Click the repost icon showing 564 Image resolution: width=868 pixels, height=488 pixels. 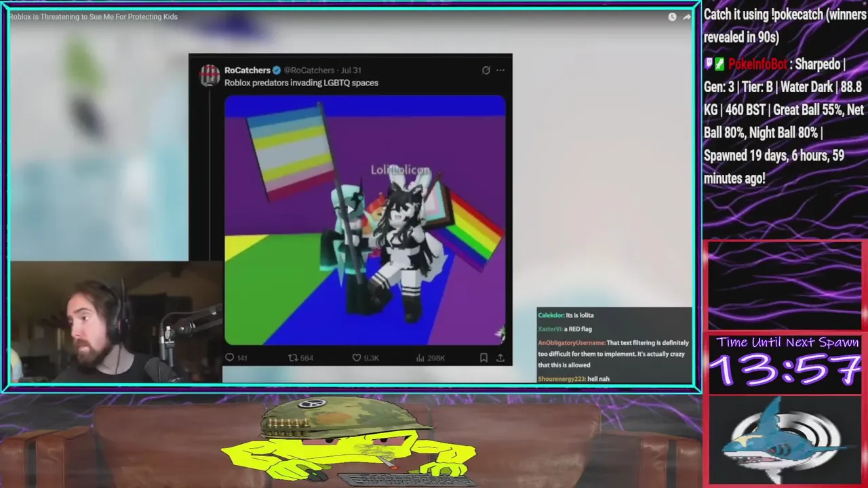coord(293,358)
